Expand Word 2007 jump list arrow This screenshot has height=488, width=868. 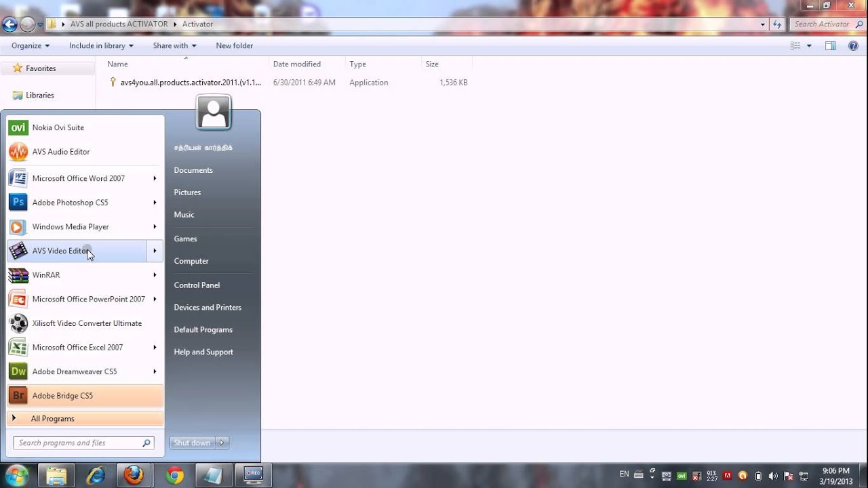pos(155,178)
